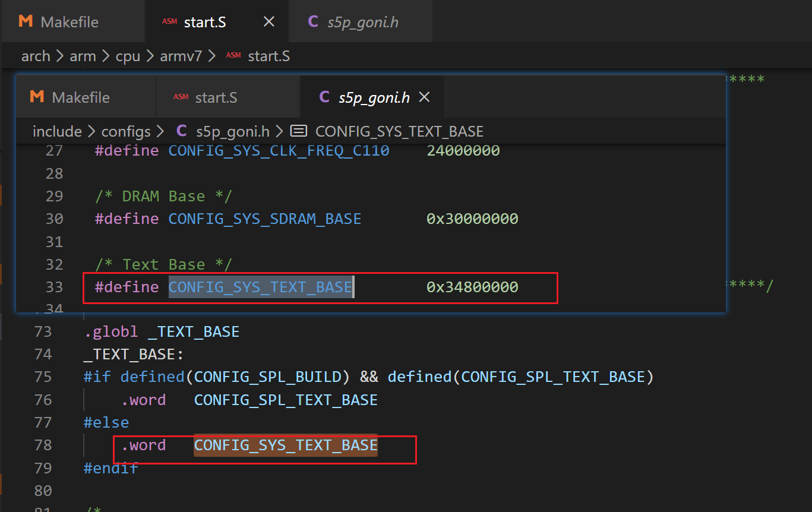Click the Text Base comment on line 32
Image resolution: width=812 pixels, height=512 pixels.
tap(163, 264)
